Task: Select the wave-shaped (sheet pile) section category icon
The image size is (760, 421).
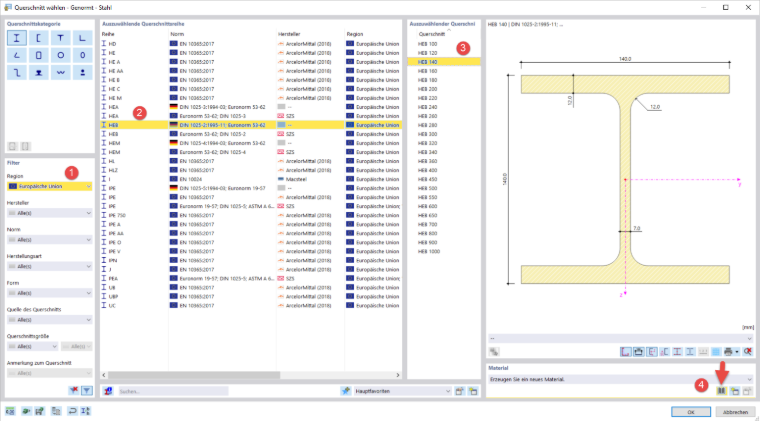Action: click(60, 73)
